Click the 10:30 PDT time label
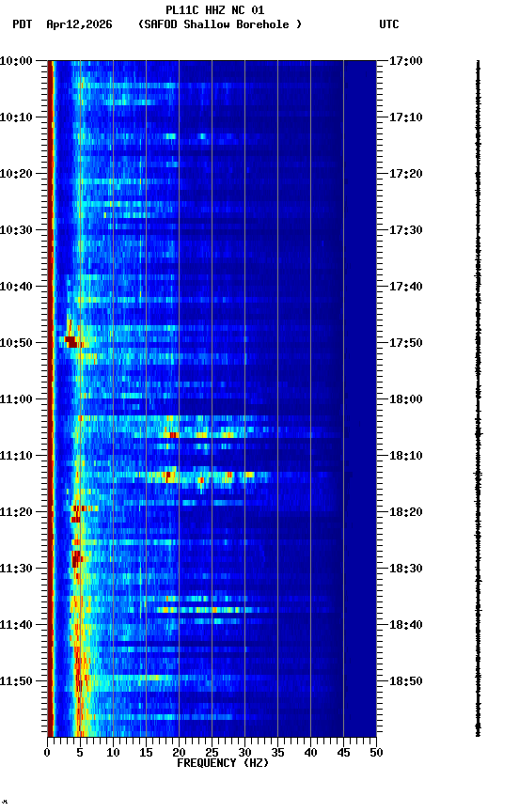This screenshot has width=519, height=812. (x=16, y=230)
